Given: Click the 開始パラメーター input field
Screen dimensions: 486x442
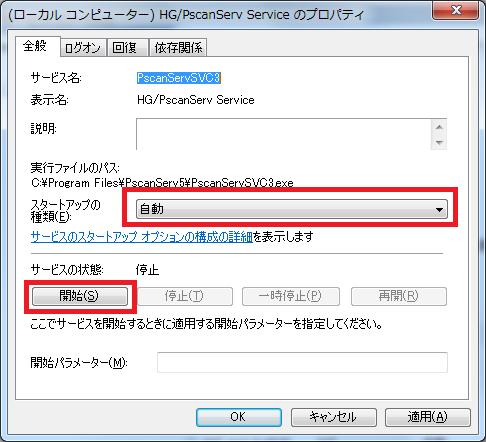Looking at the screenshot, I should tap(302, 362).
